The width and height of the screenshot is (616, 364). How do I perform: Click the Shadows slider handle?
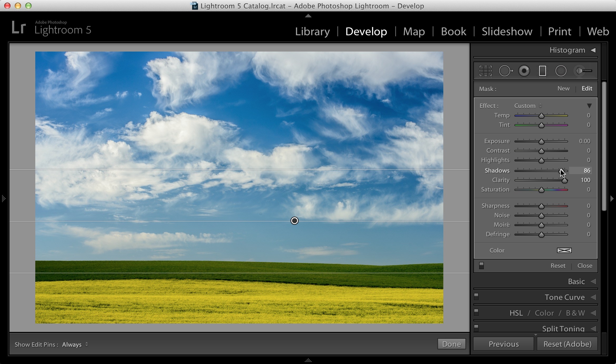[561, 171]
